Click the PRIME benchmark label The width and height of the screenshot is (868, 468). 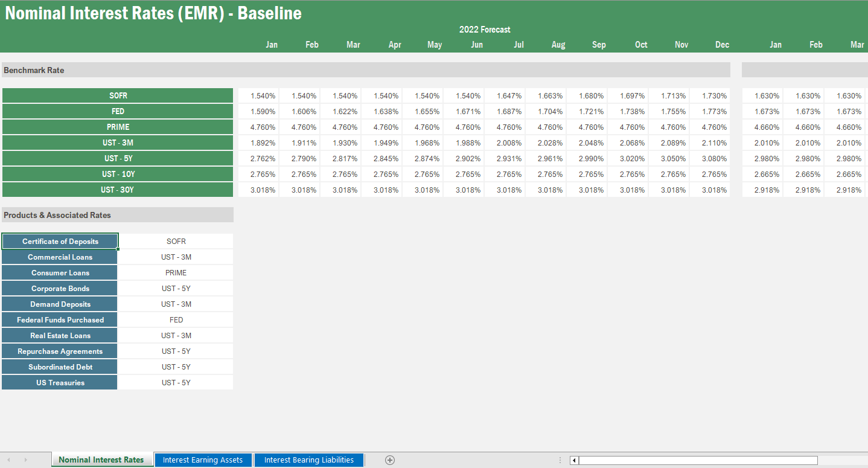point(118,127)
